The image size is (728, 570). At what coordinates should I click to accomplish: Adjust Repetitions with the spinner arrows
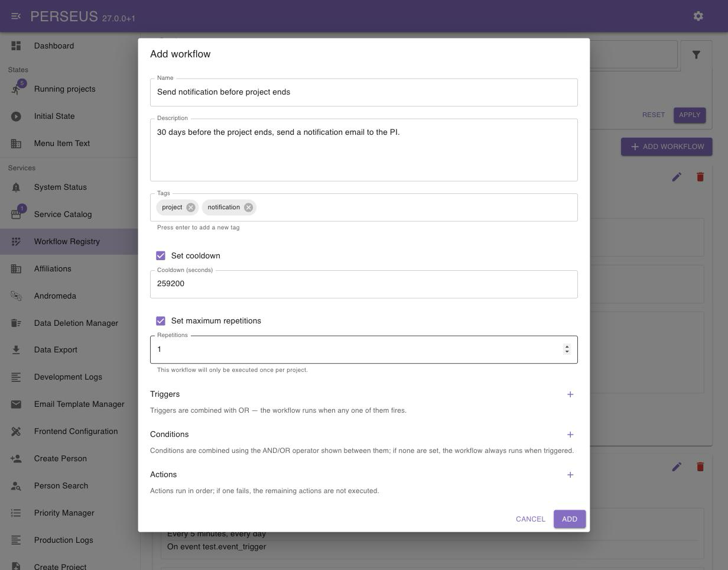pos(567,349)
